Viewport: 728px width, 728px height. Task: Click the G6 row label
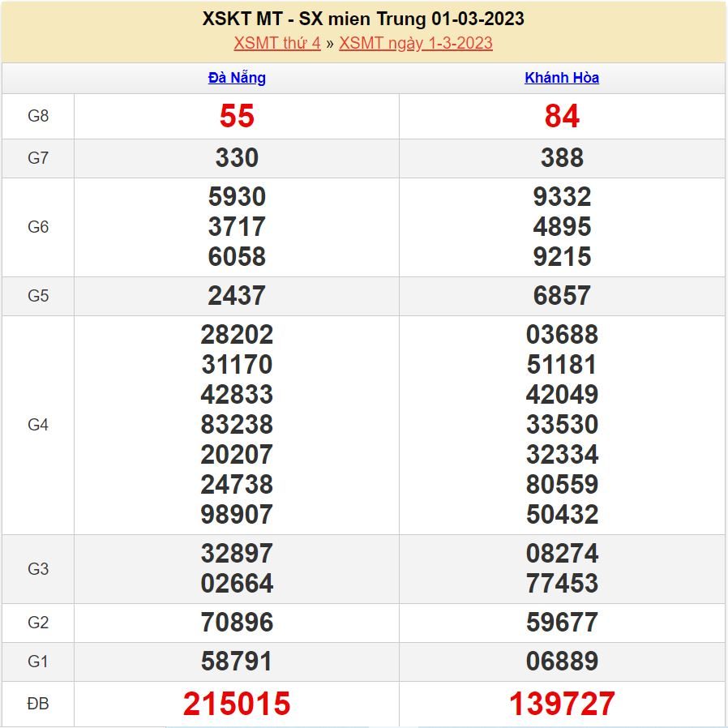tap(38, 227)
